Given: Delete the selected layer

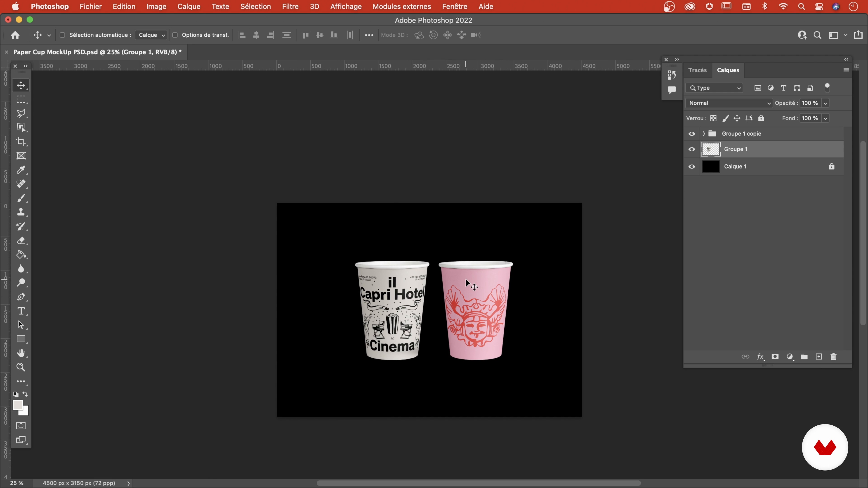Looking at the screenshot, I should (x=834, y=357).
